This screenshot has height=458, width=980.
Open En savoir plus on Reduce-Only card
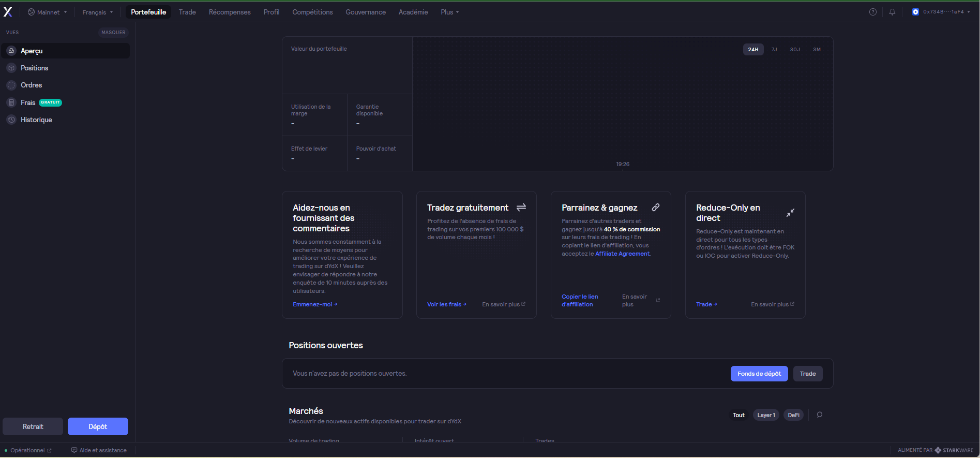tap(773, 304)
